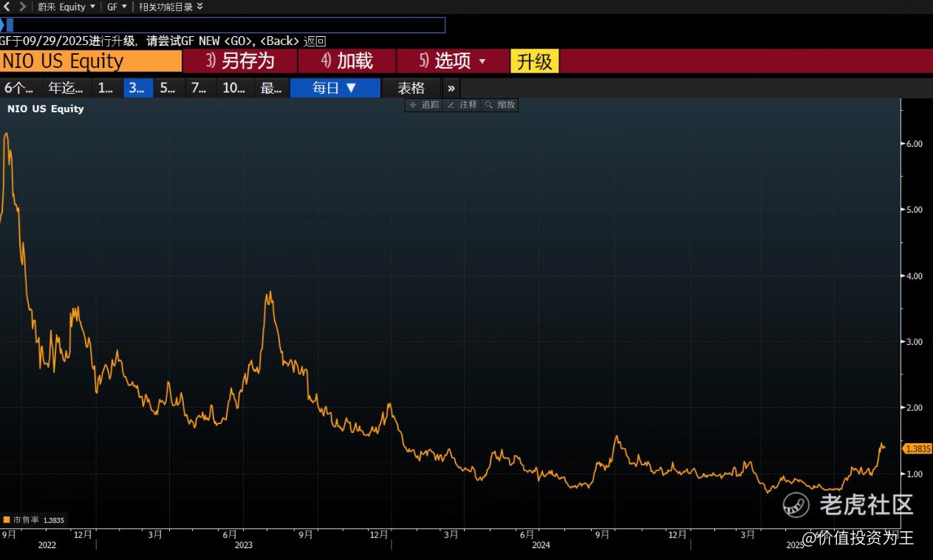The image size is (933, 560).
Task: Click the 6.00 y-axis label
Action: 914,144
